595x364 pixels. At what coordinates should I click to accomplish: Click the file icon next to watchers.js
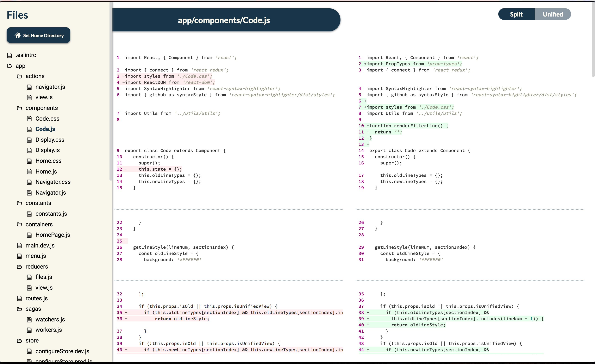click(x=29, y=320)
